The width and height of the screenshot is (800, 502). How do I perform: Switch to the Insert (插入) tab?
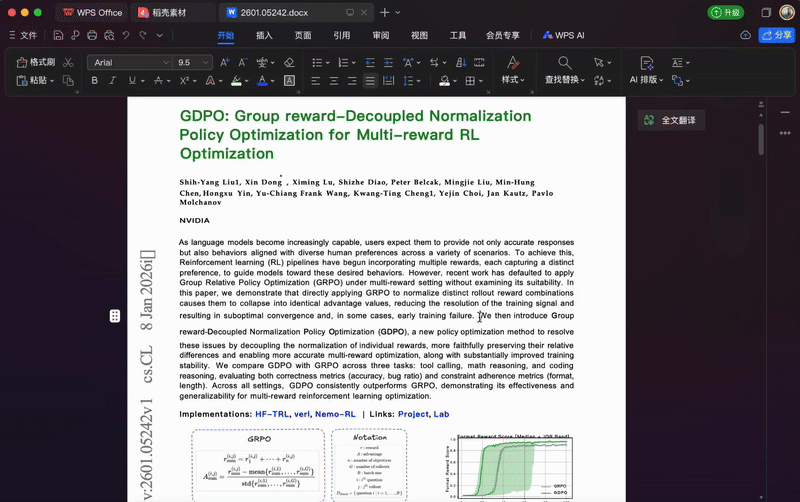pyautogui.click(x=264, y=35)
